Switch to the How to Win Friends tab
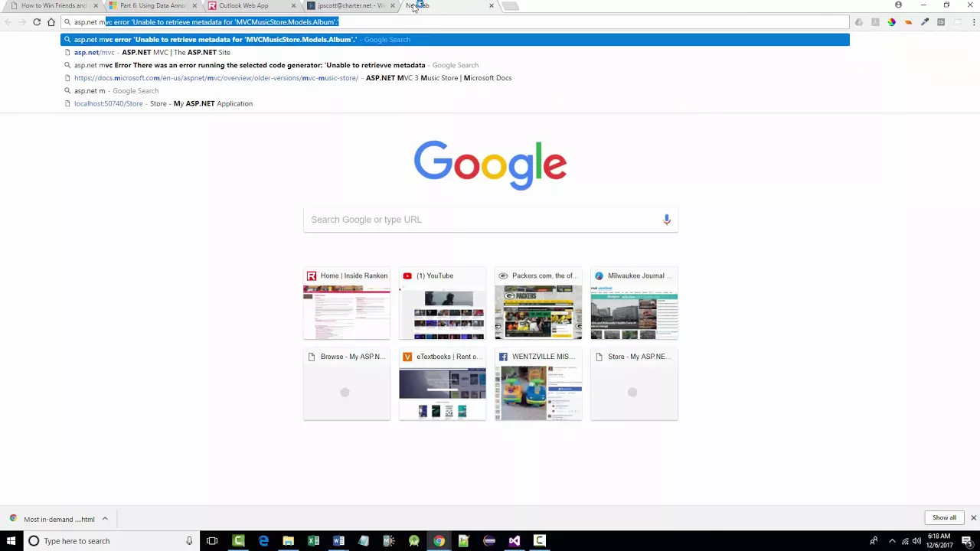Screen dimensions: 980x551 point(54,5)
